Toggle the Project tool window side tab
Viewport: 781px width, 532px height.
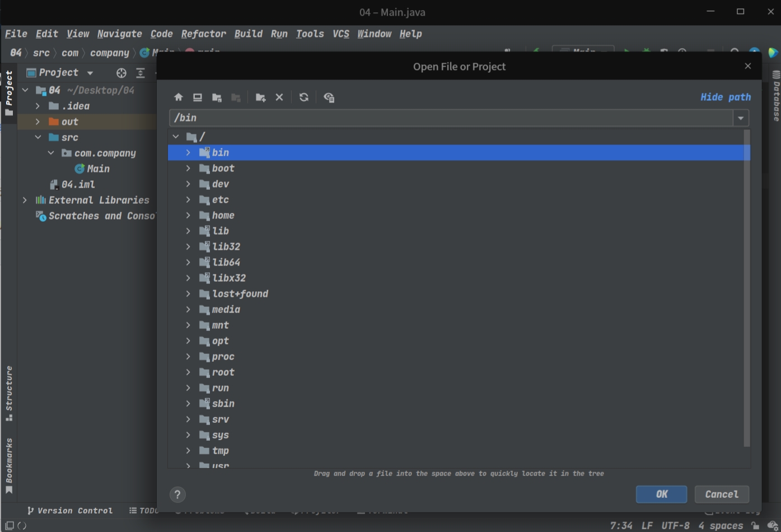(x=9, y=92)
